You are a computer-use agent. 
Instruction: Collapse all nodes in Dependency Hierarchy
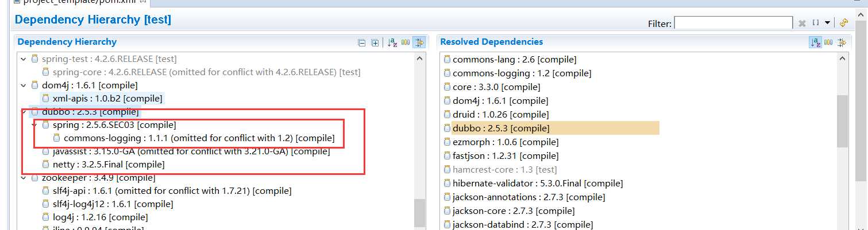[x=361, y=42]
